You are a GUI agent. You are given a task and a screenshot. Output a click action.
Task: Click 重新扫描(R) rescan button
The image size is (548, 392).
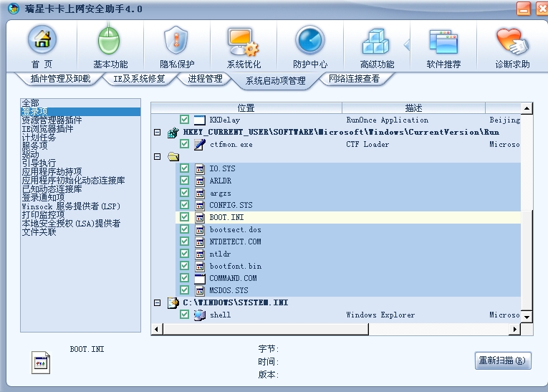tap(503, 360)
